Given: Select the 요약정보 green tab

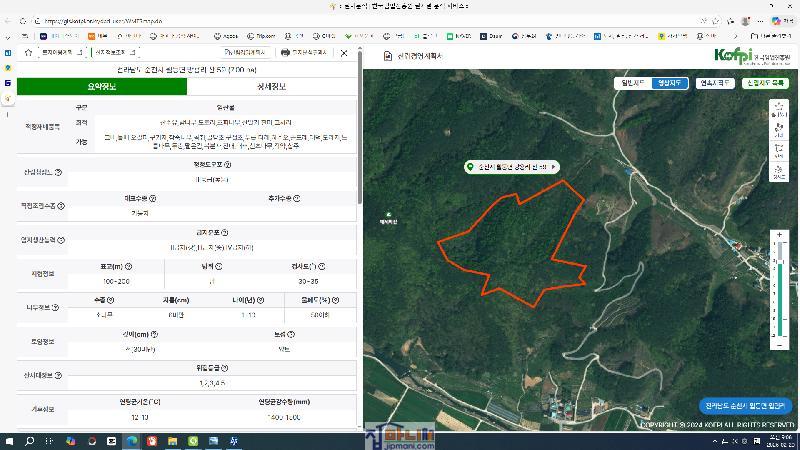Looking at the screenshot, I should pyautogui.click(x=102, y=87).
